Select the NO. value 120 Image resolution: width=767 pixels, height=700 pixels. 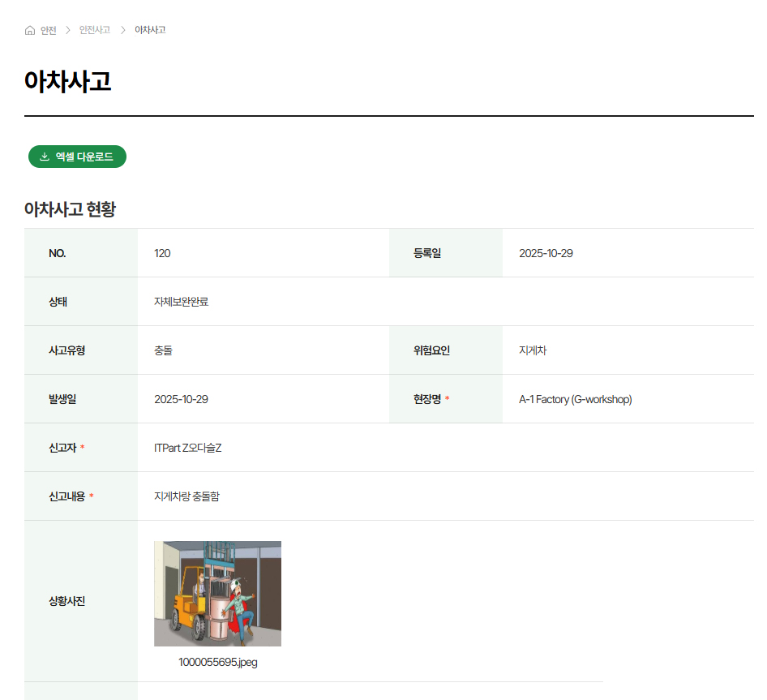[162, 253]
